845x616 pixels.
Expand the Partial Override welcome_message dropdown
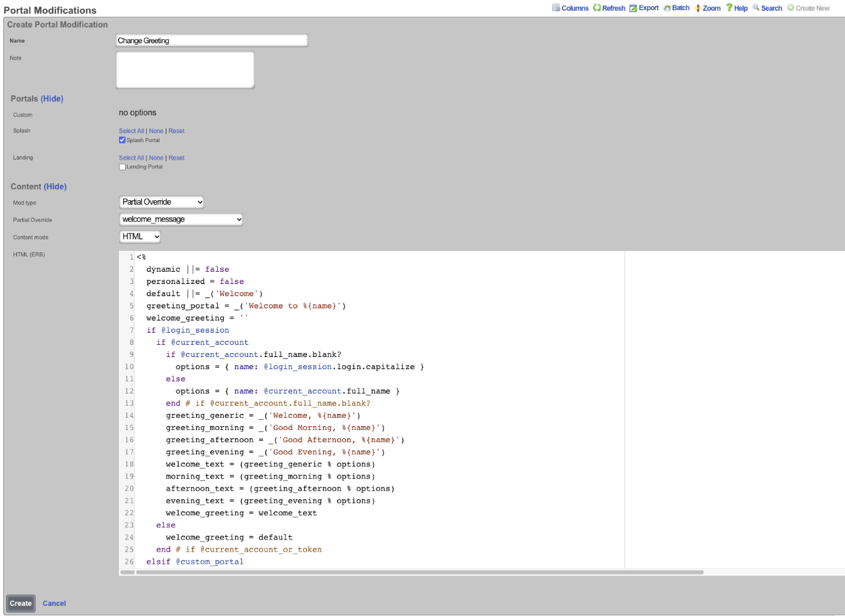tap(180, 220)
